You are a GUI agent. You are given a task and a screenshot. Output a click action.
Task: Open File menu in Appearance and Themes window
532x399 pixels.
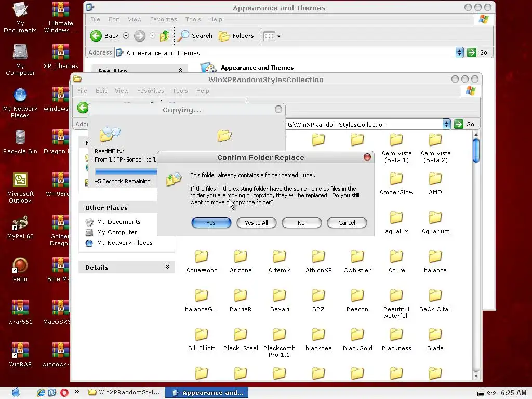coord(95,19)
